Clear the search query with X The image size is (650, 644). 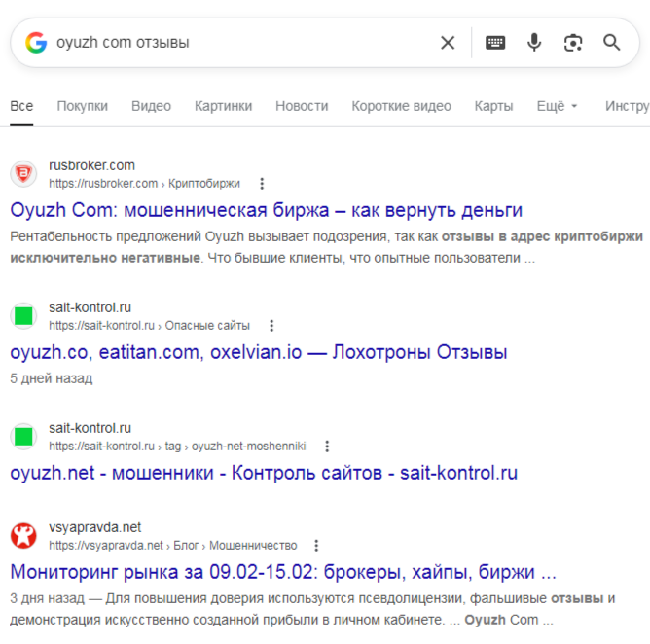[x=448, y=43]
